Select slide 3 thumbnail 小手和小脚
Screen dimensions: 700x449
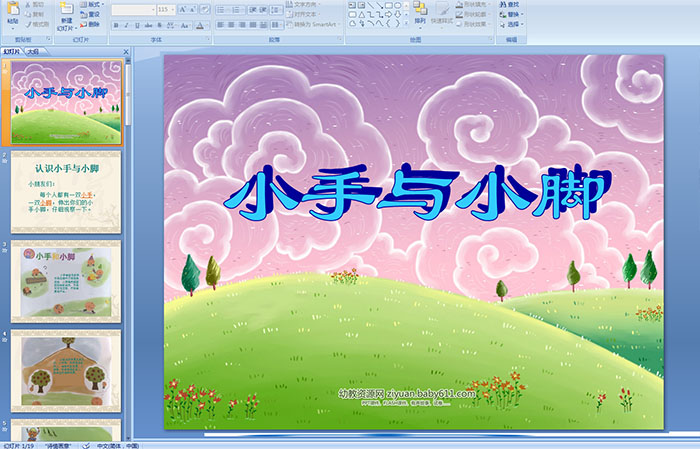(x=66, y=281)
